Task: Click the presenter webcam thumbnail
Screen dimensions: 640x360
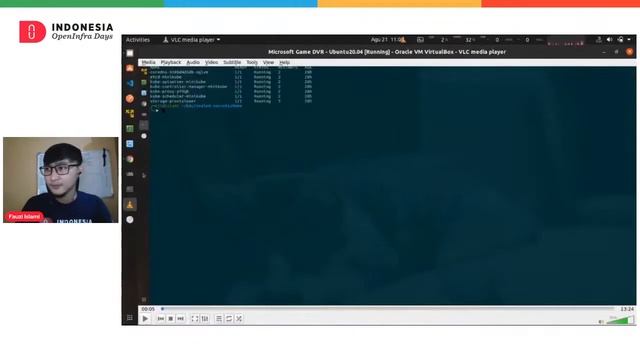Action: (x=61, y=180)
